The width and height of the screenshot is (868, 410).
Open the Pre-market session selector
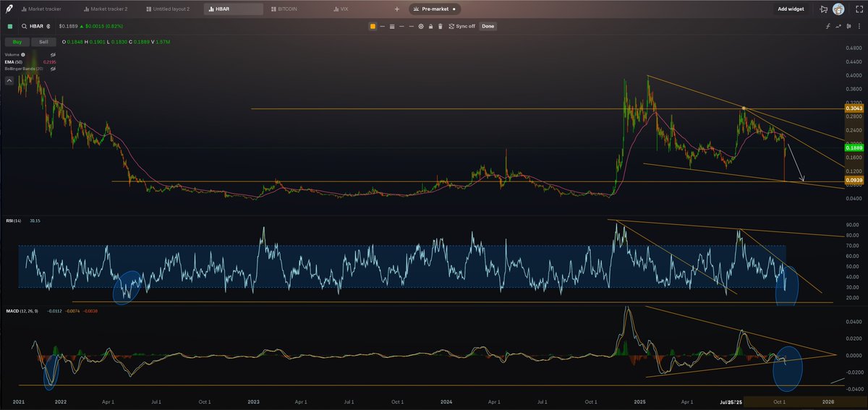434,9
